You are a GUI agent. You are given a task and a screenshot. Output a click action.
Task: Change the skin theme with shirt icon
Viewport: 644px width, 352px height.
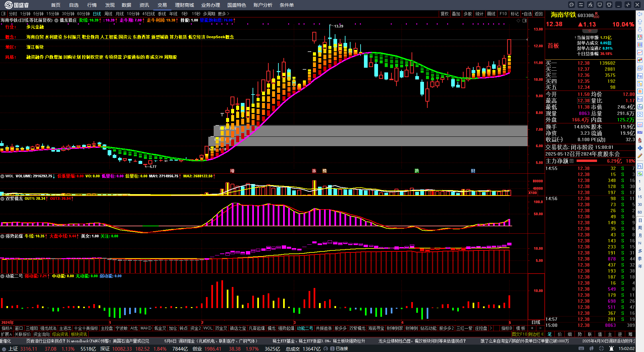(x=609, y=5)
